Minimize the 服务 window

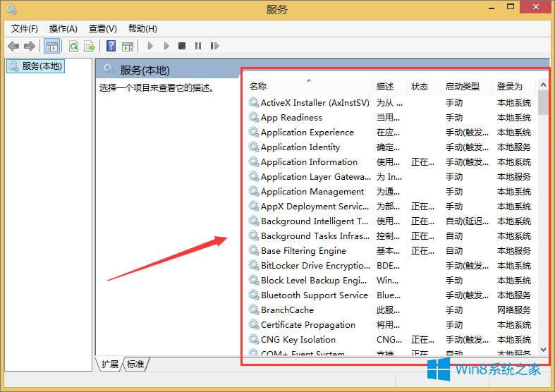(492, 7)
